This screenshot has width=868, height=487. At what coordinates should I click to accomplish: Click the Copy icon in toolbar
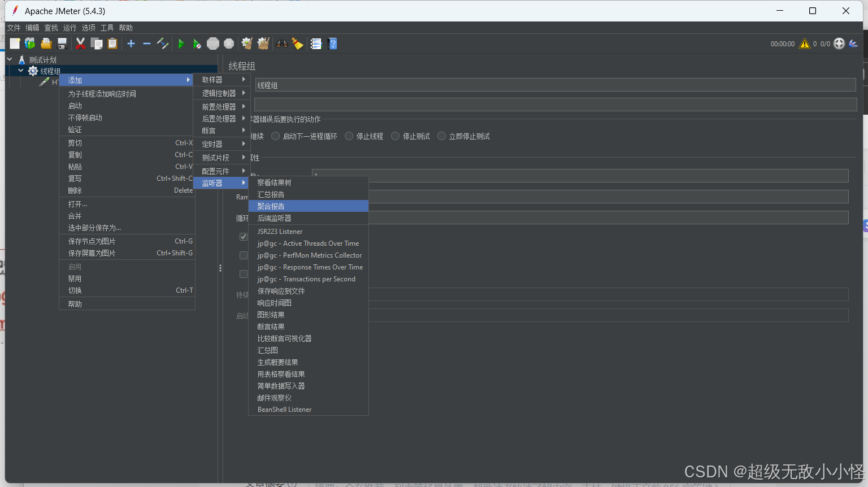pos(97,44)
